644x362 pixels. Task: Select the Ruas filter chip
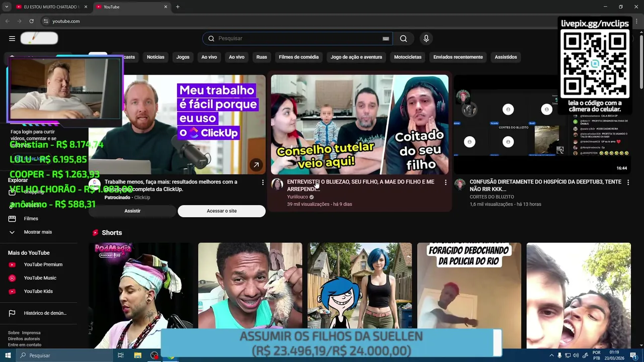262,57
